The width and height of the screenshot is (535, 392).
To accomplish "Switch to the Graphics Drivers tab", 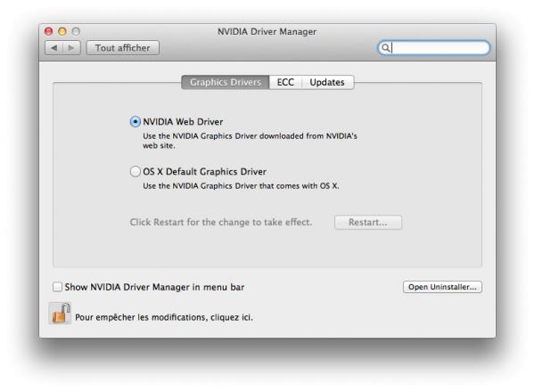I will [x=226, y=83].
